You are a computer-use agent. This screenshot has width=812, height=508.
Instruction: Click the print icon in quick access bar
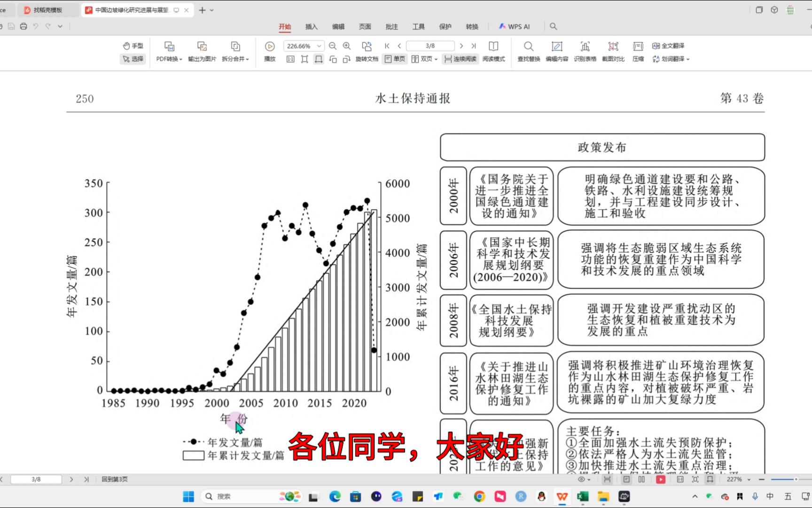[x=23, y=26]
